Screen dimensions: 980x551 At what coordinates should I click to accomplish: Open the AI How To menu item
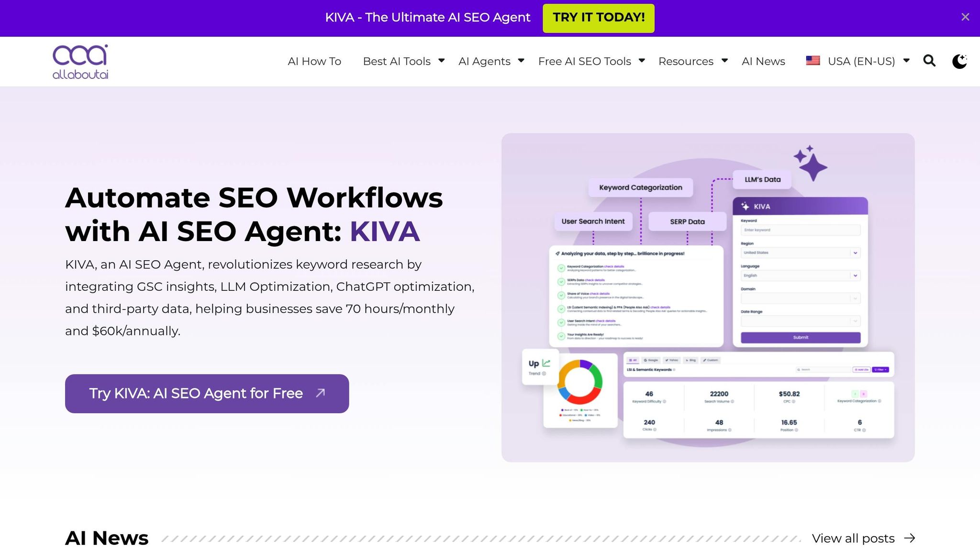(x=314, y=61)
